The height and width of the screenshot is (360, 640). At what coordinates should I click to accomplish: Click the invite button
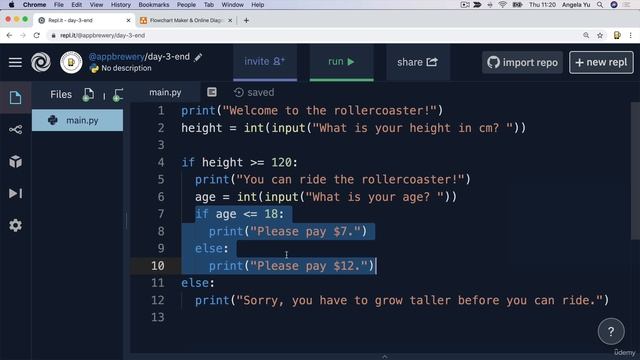(265, 62)
